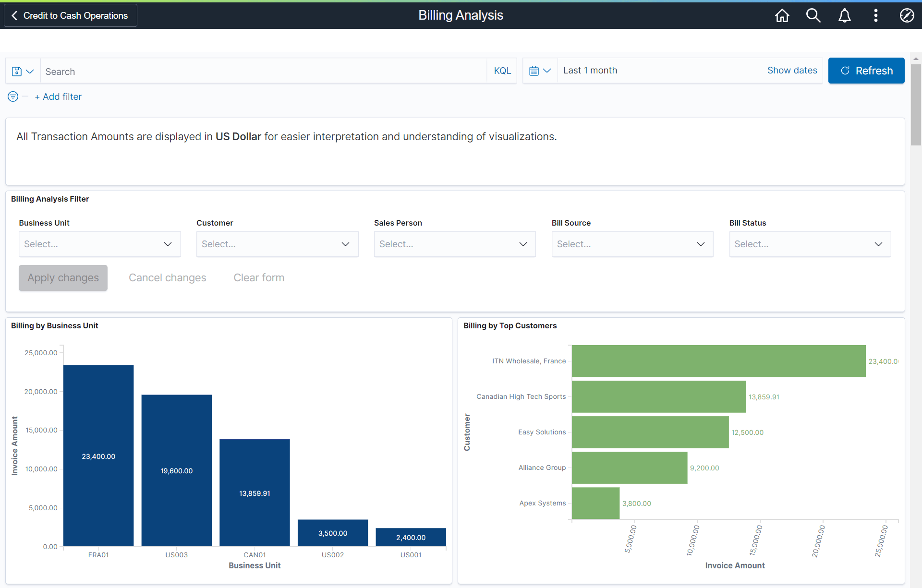The height and width of the screenshot is (588, 922).
Task: Open saved query menu chevron
Action: (x=29, y=71)
